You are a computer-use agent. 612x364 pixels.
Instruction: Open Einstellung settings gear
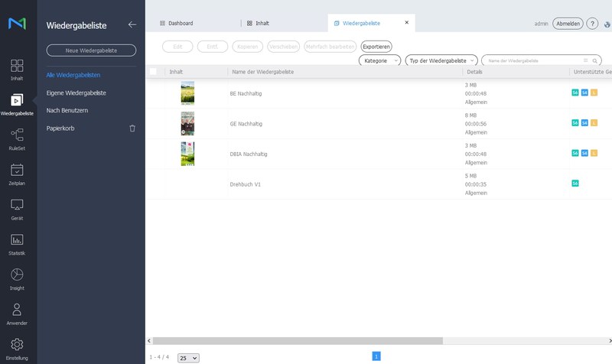coord(17,348)
